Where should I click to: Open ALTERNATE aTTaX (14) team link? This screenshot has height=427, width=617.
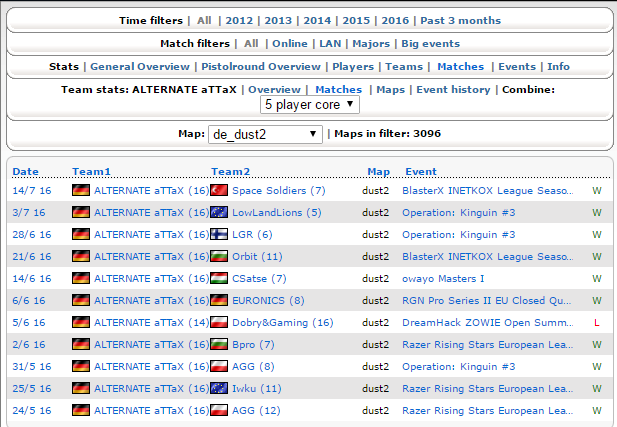click(151, 323)
